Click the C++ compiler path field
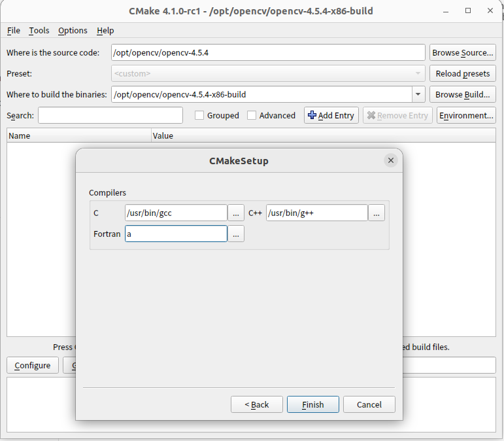The image size is (504, 441). (x=316, y=213)
